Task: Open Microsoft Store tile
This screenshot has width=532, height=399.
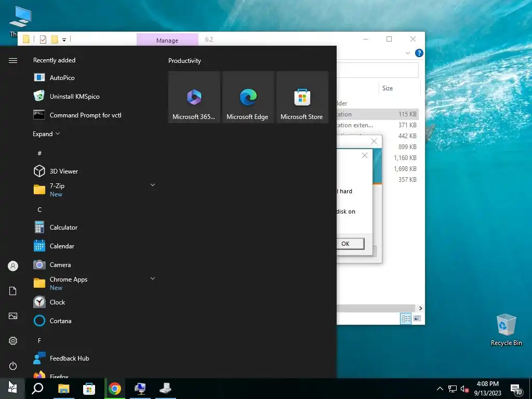Action: pyautogui.click(x=302, y=97)
